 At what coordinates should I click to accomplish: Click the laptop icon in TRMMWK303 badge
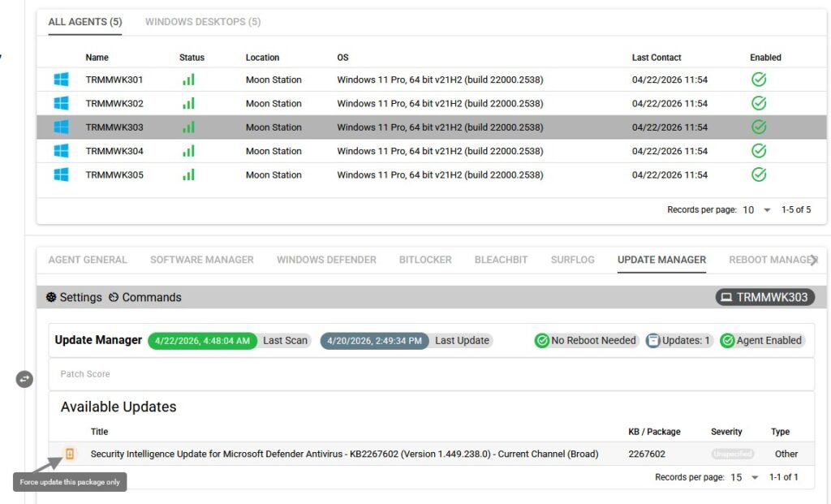tap(726, 297)
